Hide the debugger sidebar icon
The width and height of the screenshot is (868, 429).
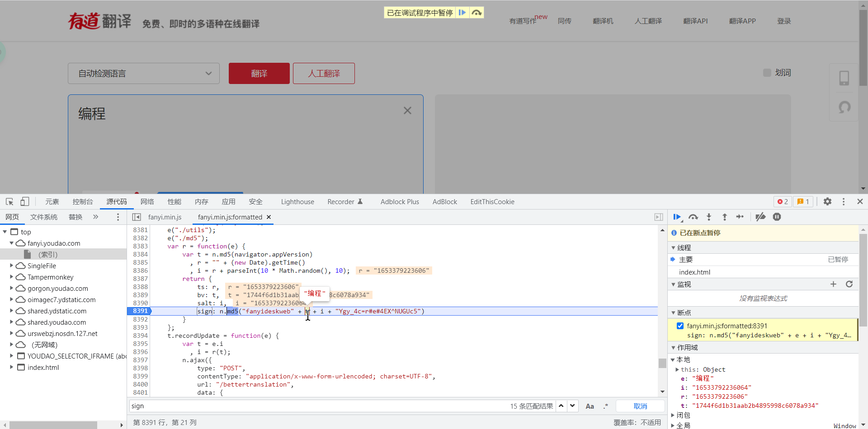(659, 217)
